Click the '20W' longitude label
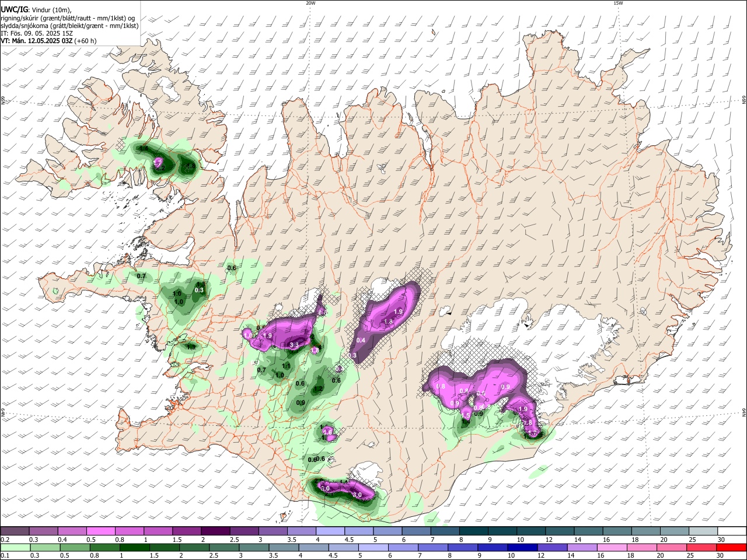Viewport: 747px width, 560px height. tap(310, 3)
